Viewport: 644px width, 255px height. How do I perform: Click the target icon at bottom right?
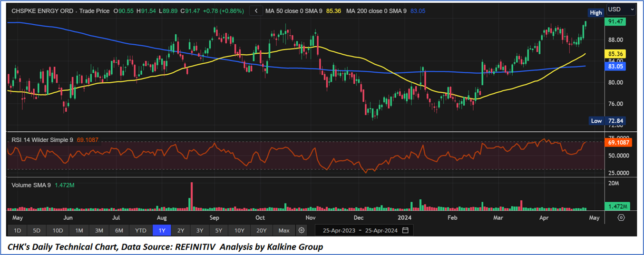[x=621, y=217]
